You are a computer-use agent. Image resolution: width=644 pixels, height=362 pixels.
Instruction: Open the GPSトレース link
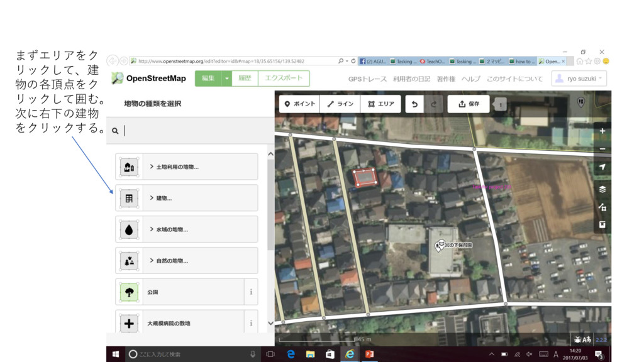point(367,79)
